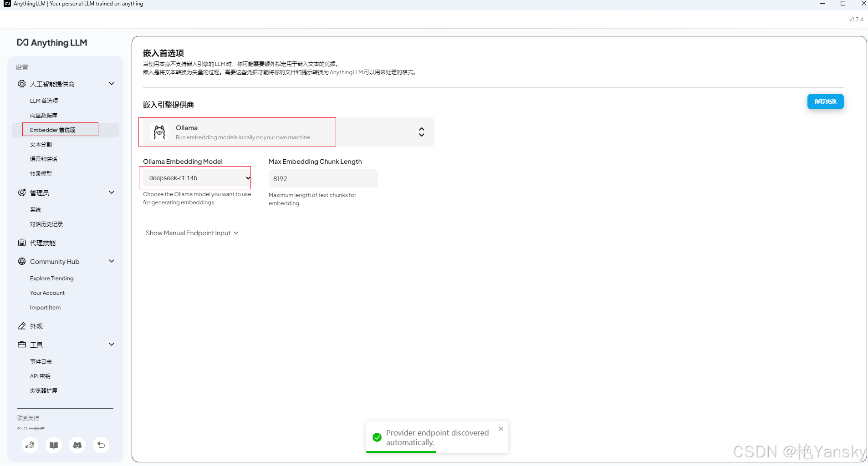The height and width of the screenshot is (466, 868).
Task: Open the documentation book icon
Action: (54, 445)
